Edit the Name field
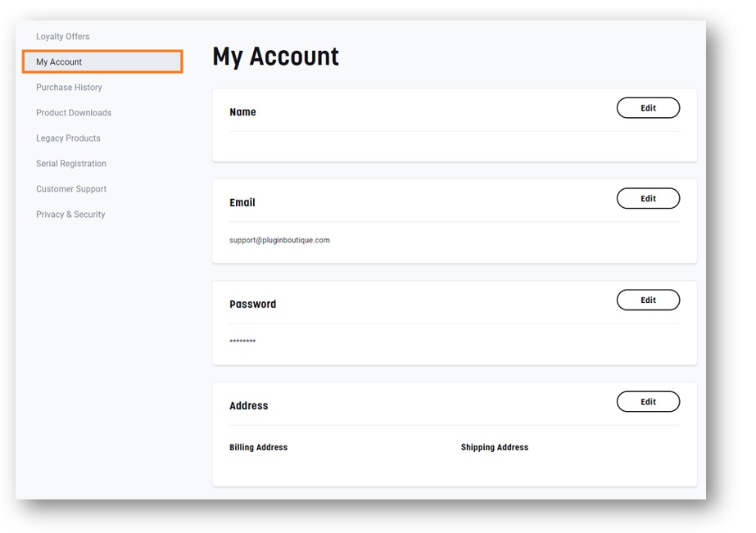This screenshot has width=756, height=533. point(648,108)
